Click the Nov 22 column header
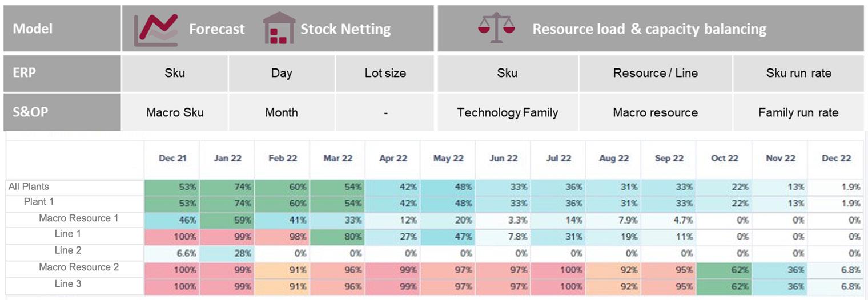 click(x=780, y=159)
